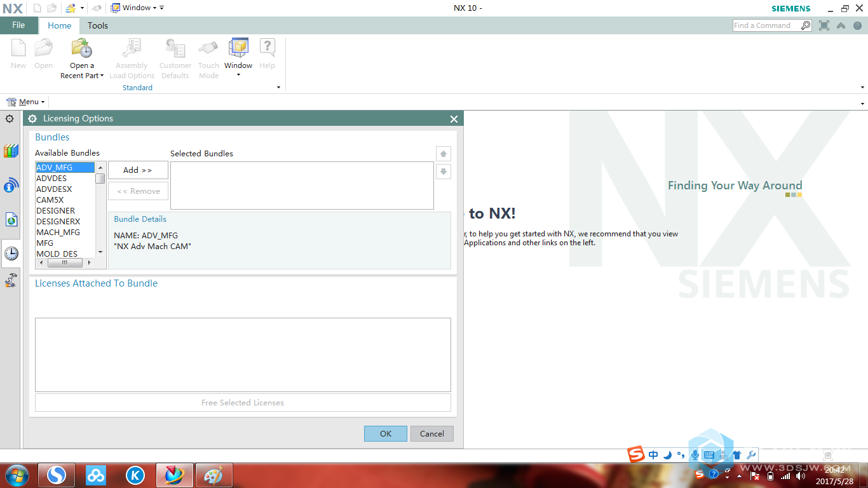
Task: Click the Windows Start button
Action: (x=16, y=475)
